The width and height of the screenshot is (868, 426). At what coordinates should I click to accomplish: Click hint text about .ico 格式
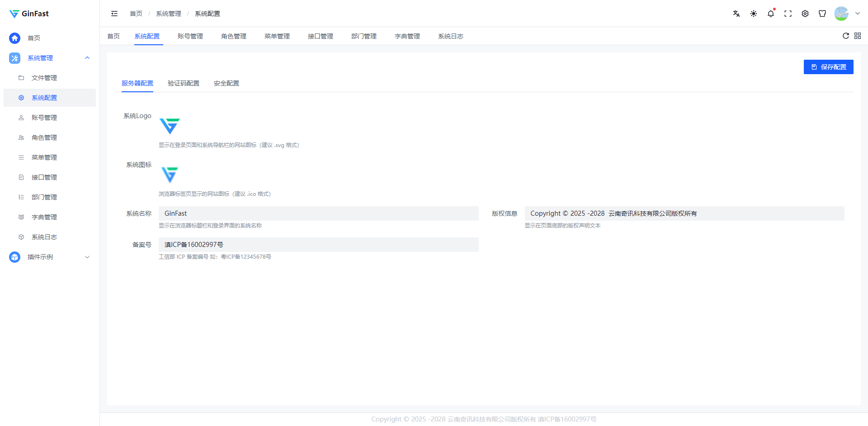[215, 194]
